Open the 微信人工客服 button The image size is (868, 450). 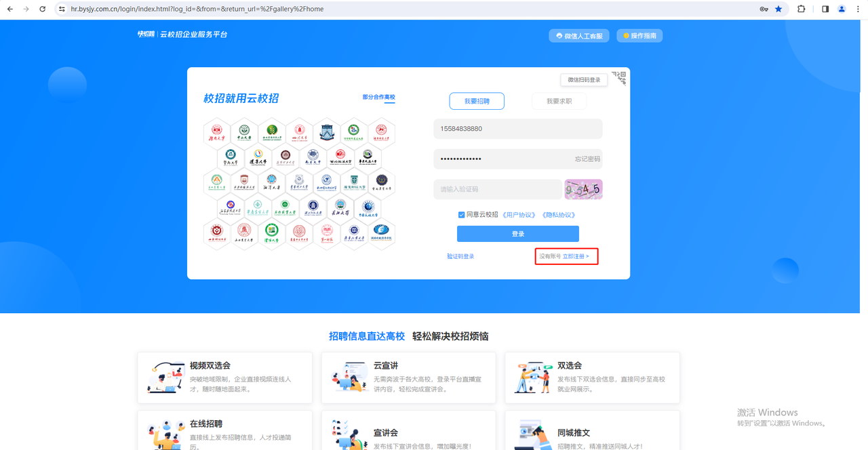pyautogui.click(x=578, y=36)
